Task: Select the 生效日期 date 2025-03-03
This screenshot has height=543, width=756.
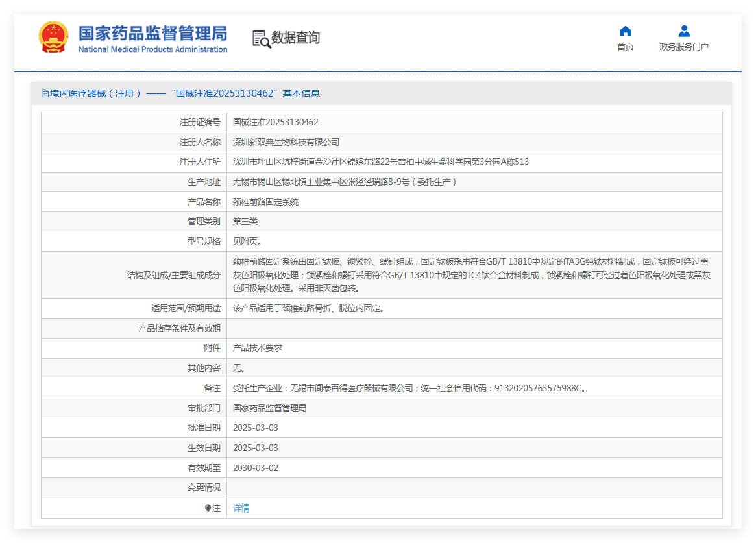Action: [256, 448]
